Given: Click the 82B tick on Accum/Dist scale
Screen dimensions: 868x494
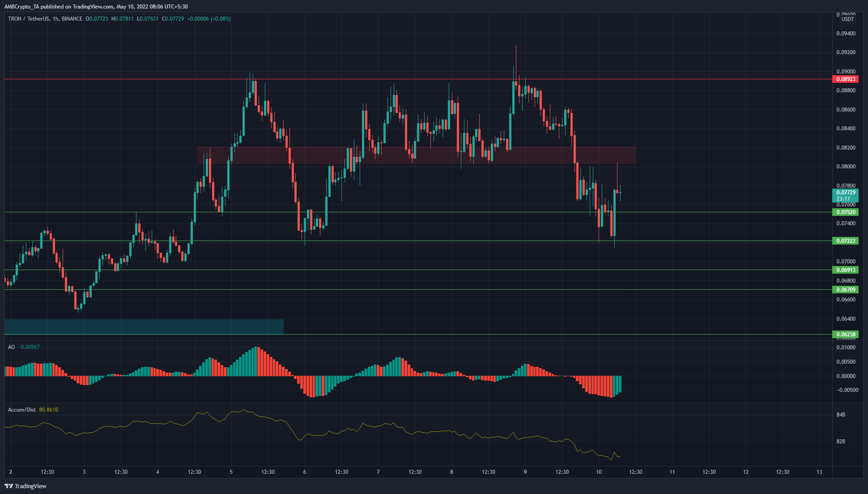Looking at the screenshot, I should click(x=841, y=442).
